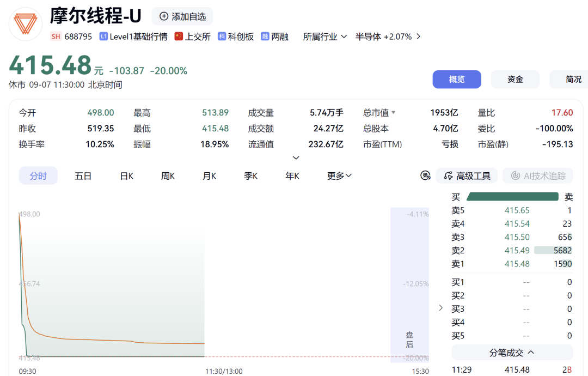Add stock to watchlist with 添加自选
This screenshot has width=588, height=376.
[182, 16]
